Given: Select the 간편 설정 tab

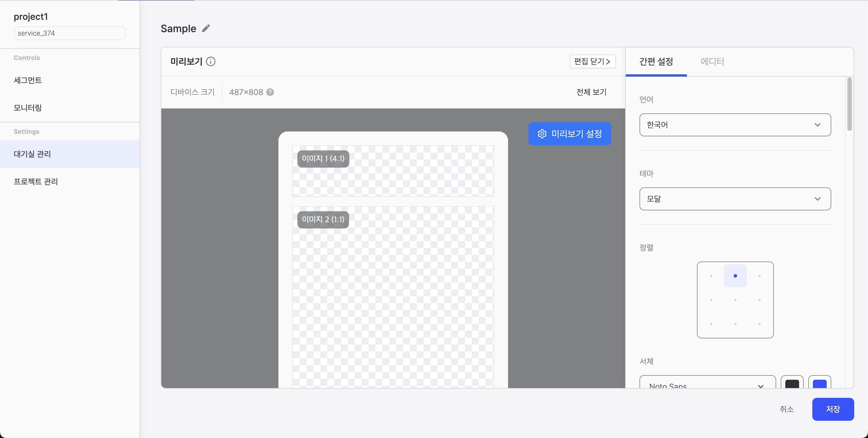Looking at the screenshot, I should click(656, 61).
